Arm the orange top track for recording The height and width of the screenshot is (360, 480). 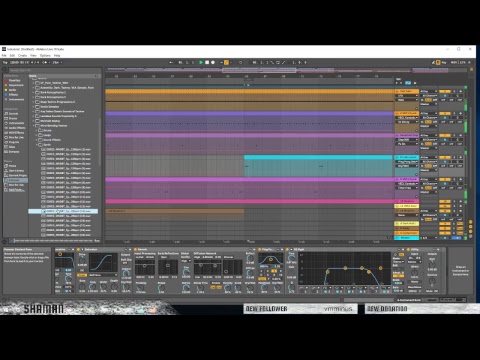pyautogui.click(x=460, y=91)
